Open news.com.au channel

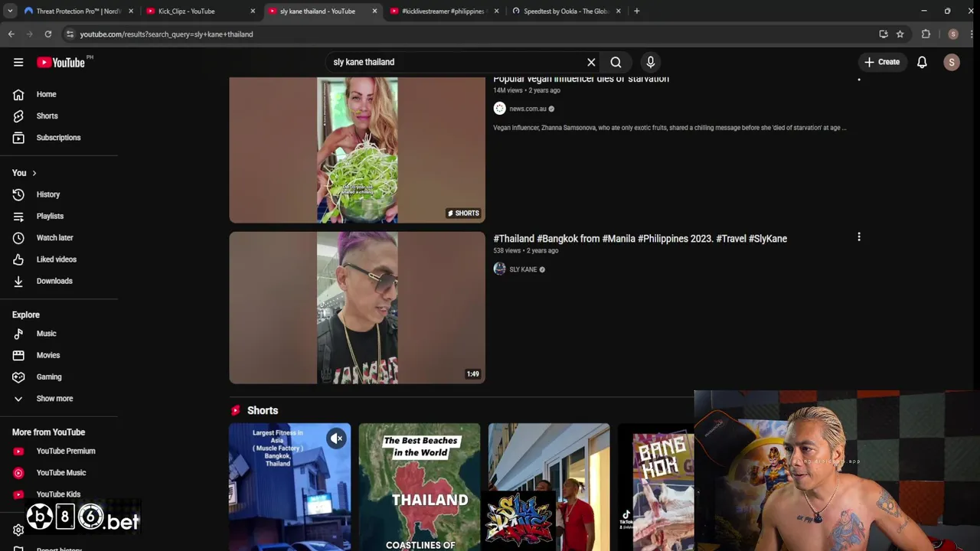[x=528, y=109]
